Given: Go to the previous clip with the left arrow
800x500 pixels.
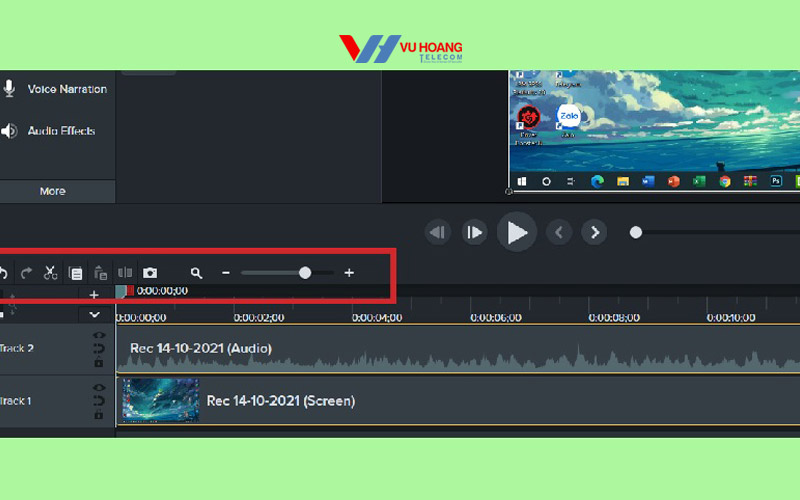Looking at the screenshot, I should tap(559, 233).
